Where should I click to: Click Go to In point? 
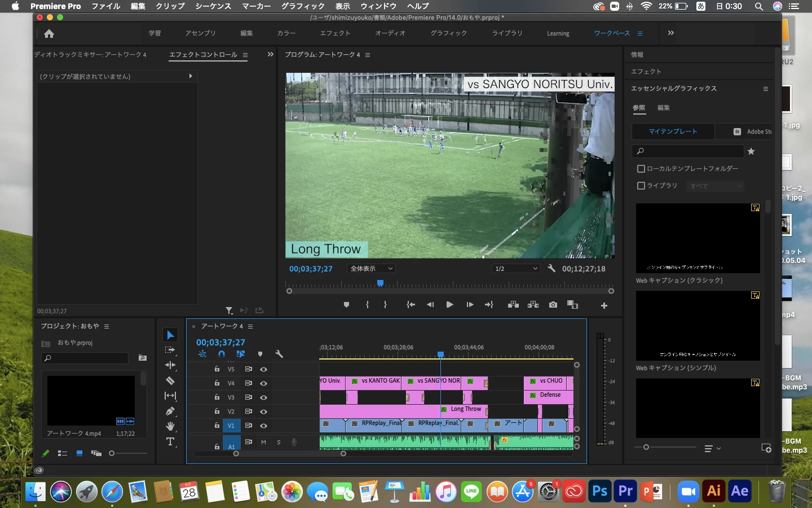point(411,305)
